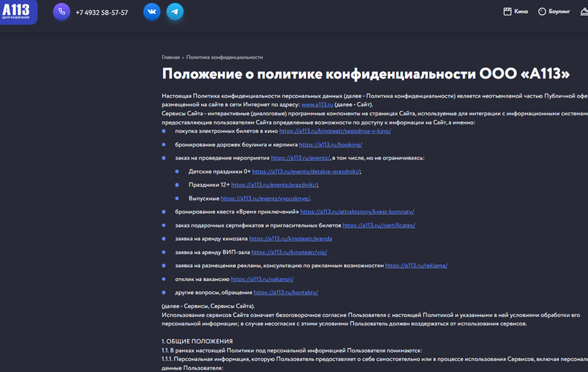This screenshot has width=588, height=372.
Task: Open the Боулинг menu item
Action: [x=559, y=12]
